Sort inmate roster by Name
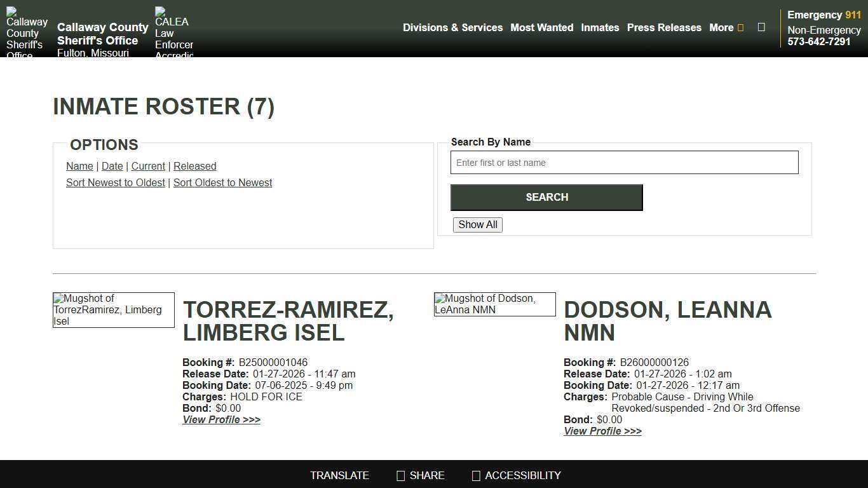Image resolution: width=868 pixels, height=488 pixels. click(79, 166)
